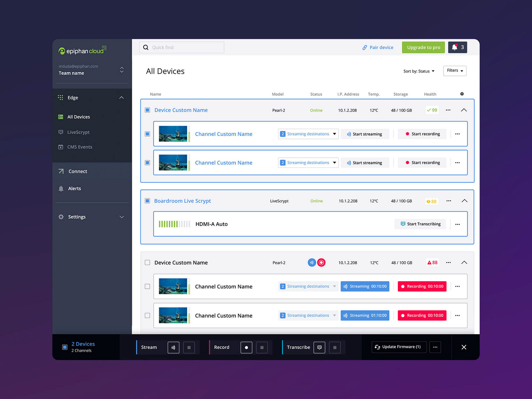Click the stop record square in bottom bar
Screen dimensions: 532x399
click(x=262, y=347)
